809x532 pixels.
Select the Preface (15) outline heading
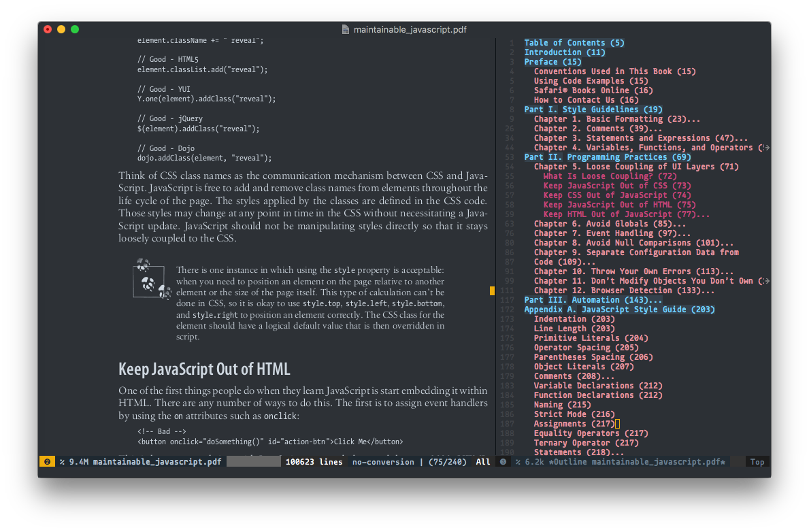click(552, 62)
